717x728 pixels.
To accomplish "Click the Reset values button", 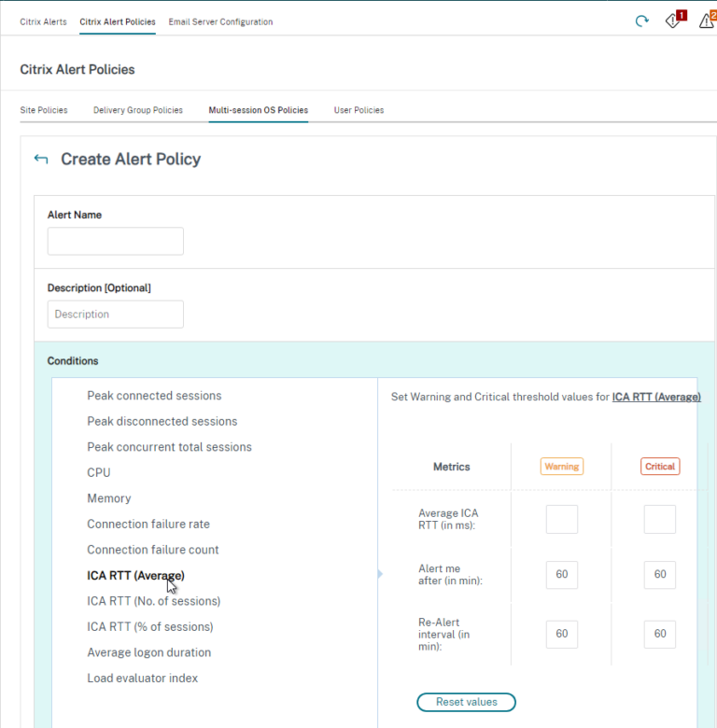I will 466,702.
